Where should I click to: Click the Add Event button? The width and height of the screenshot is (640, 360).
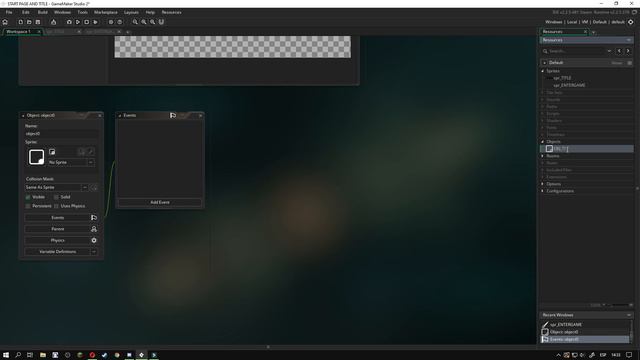click(160, 202)
